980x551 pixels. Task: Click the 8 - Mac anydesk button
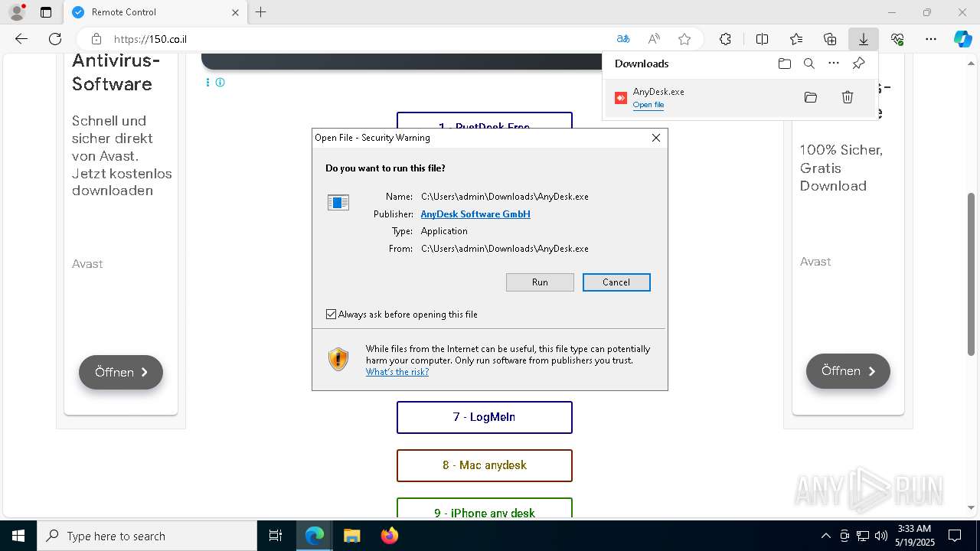pyautogui.click(x=485, y=465)
